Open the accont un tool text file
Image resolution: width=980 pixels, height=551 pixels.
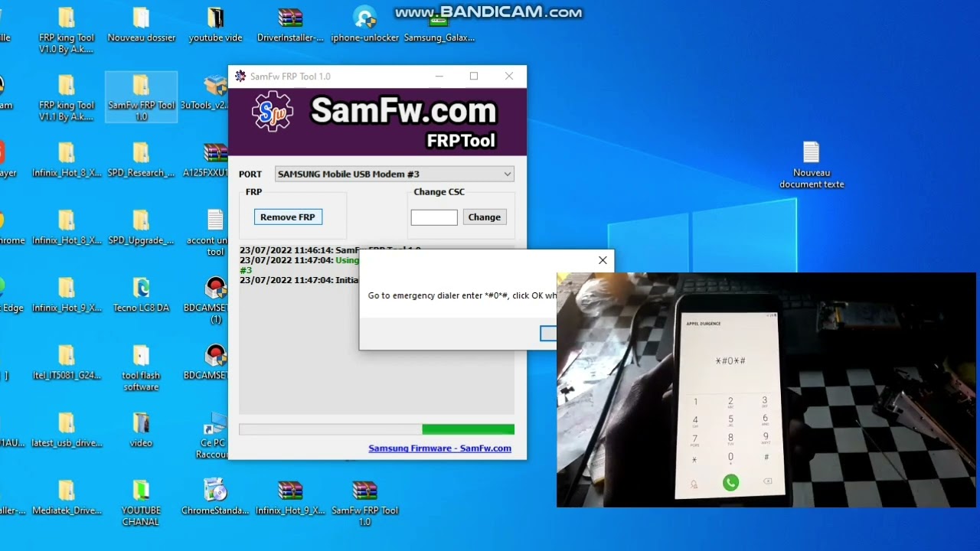coord(214,233)
